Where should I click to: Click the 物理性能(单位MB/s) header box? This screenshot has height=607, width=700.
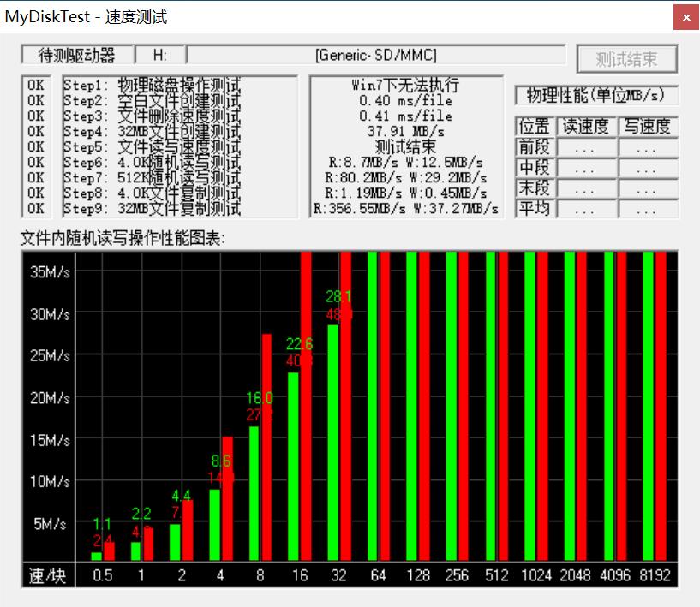click(x=596, y=95)
